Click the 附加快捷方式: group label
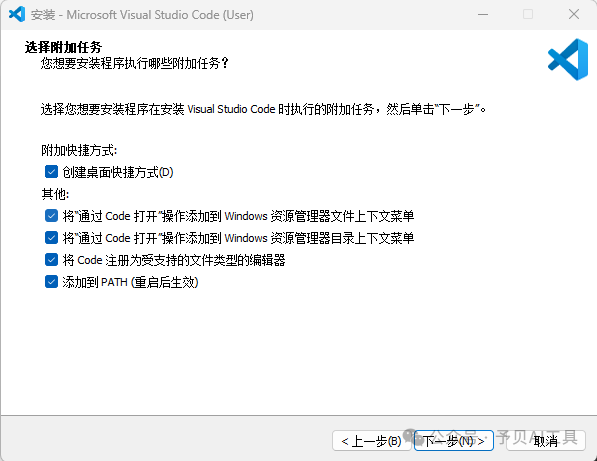 (x=79, y=150)
